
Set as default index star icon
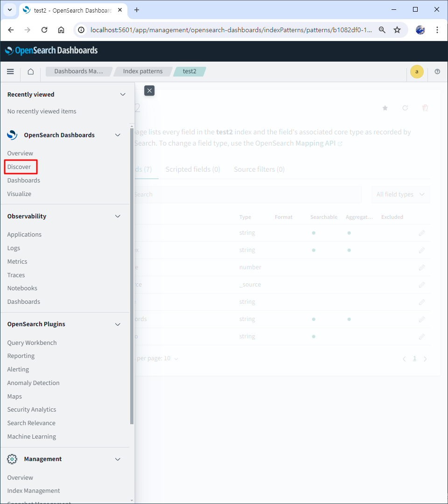click(385, 108)
